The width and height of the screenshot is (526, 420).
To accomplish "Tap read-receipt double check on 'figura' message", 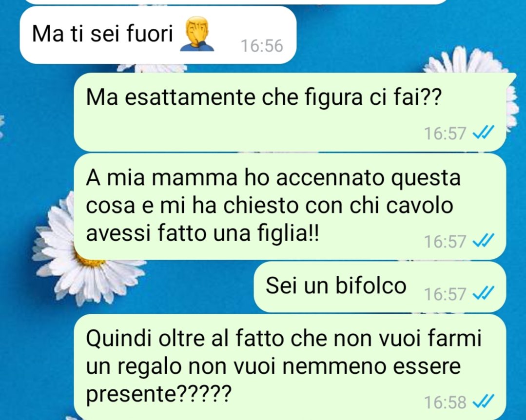I will pyautogui.click(x=483, y=133).
